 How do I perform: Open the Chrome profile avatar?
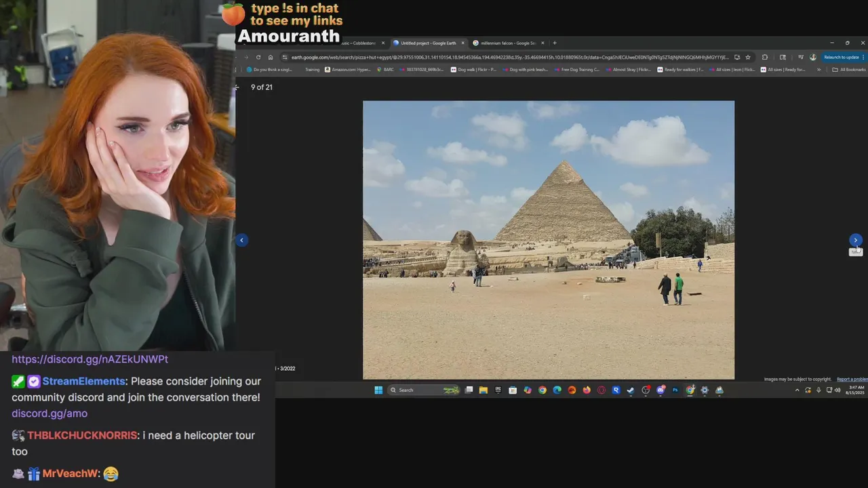[812, 57]
